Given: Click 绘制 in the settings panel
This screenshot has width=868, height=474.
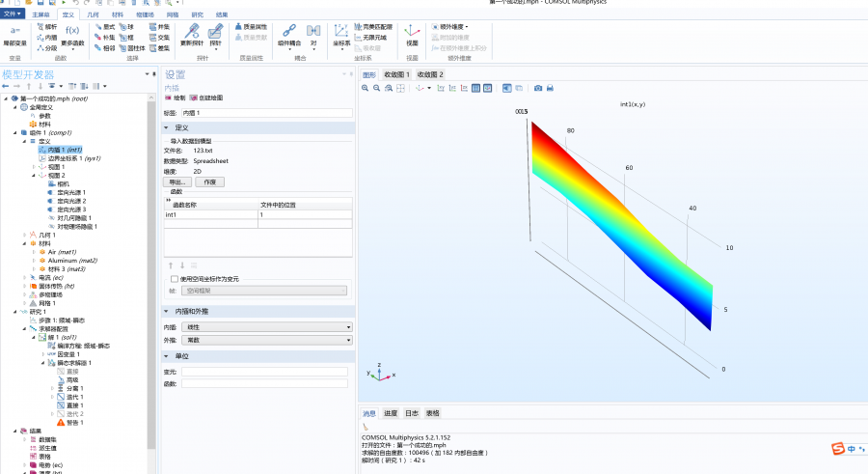Looking at the screenshot, I should (x=176, y=98).
